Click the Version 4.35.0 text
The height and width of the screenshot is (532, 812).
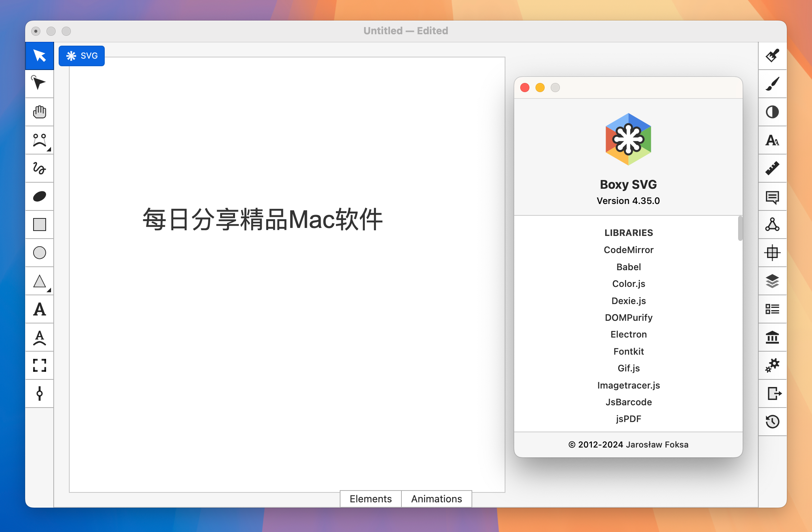628,201
